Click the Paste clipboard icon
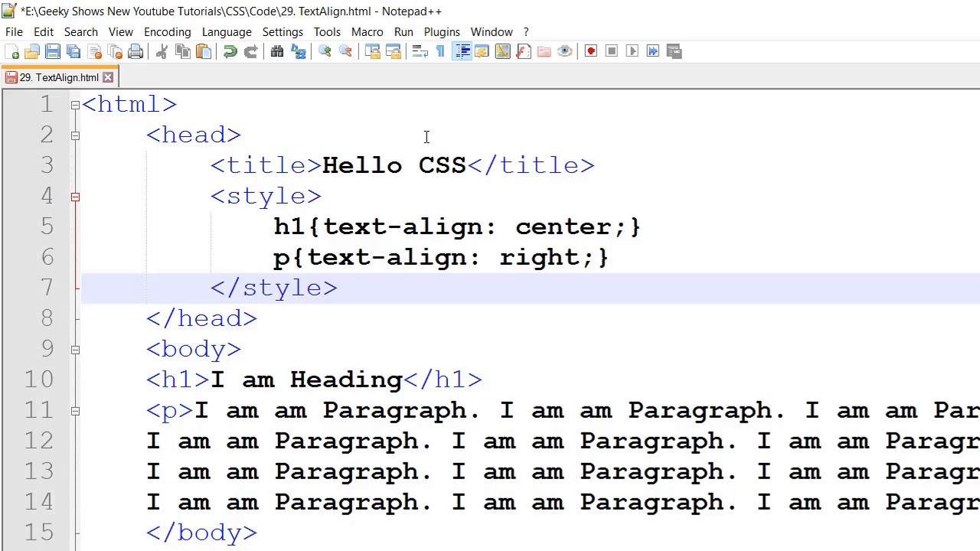980x551 pixels. (x=203, y=51)
